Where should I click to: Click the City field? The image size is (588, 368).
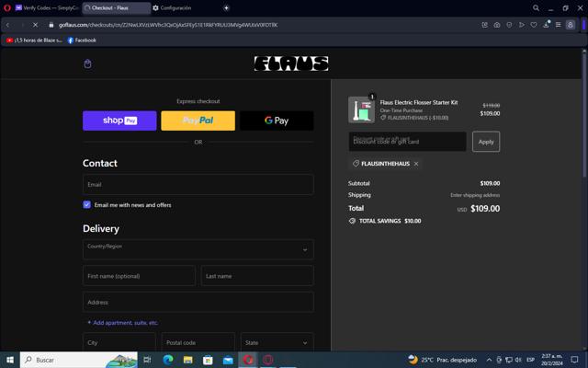click(119, 342)
